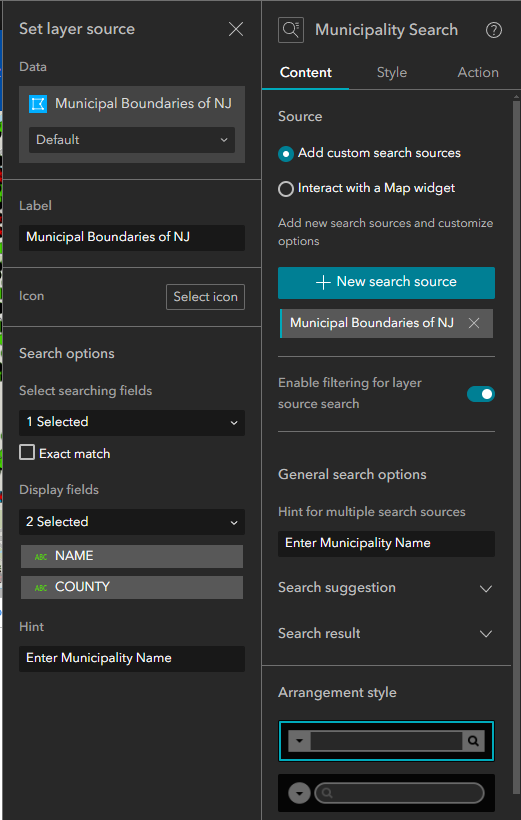Open help for Municipality Search widget
Image resolution: width=521 pixels, height=820 pixels.
coord(493,30)
